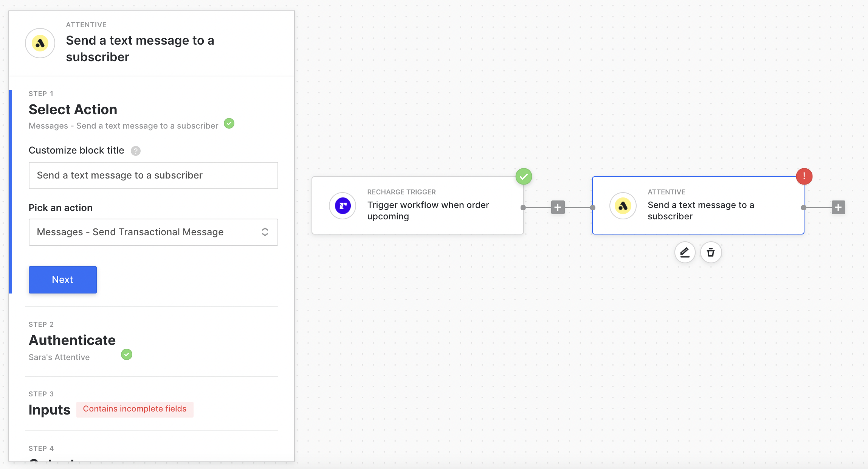Viewport: 868px width, 469px height.
Task: Click the red error badge on Attentive block
Action: click(x=804, y=176)
